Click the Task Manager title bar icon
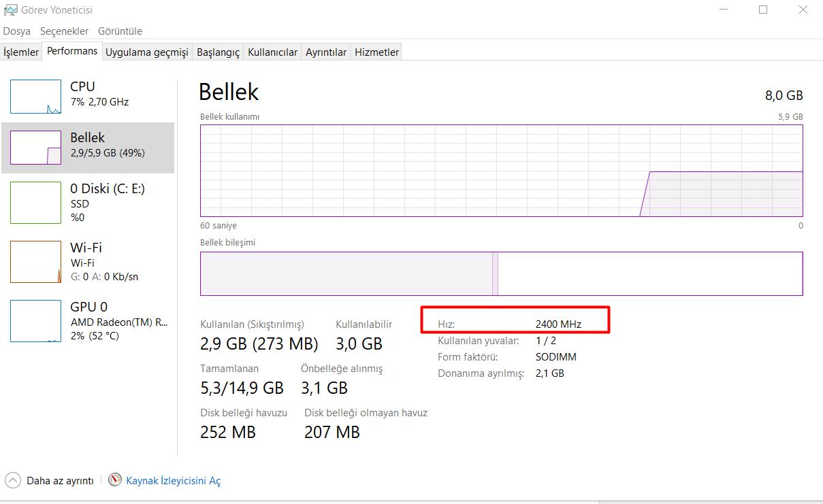 click(10, 10)
